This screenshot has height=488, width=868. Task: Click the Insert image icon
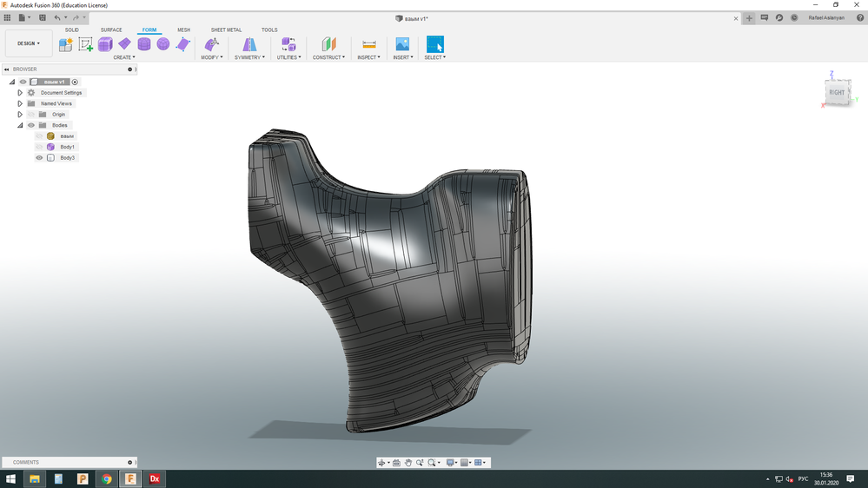tap(402, 44)
